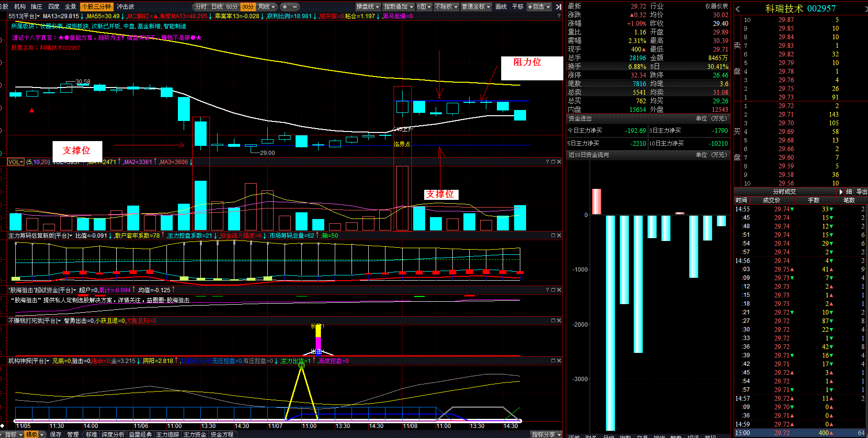Open the VOL indicator selector dropdown
Image resolution: width=868 pixels, height=438 pixels.
click(16, 162)
